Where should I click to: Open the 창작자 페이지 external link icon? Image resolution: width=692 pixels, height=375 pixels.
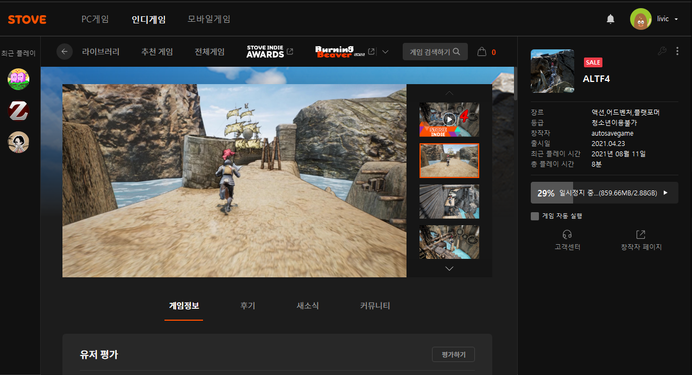tap(640, 234)
